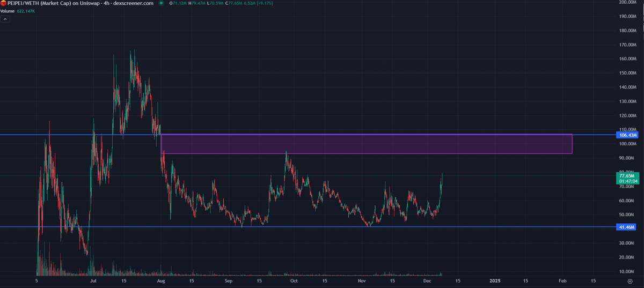The image size is (644, 288).
Task: Click the 106.43M price label
Action: click(627, 135)
